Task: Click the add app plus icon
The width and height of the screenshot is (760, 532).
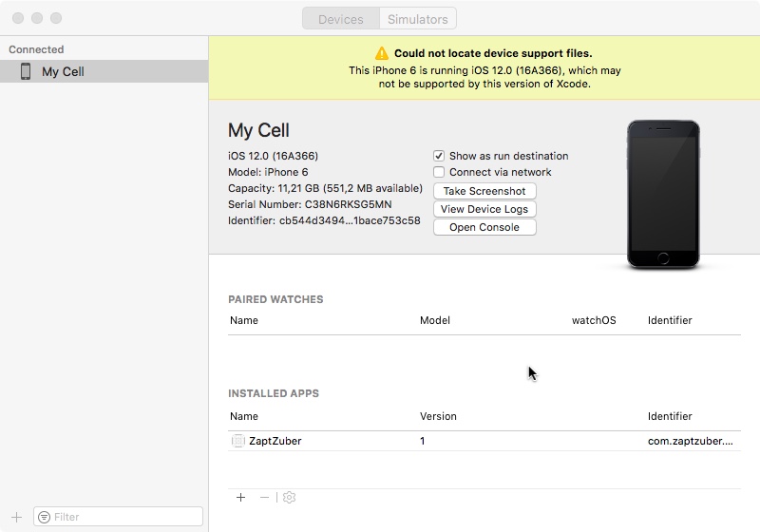Action: 240,497
